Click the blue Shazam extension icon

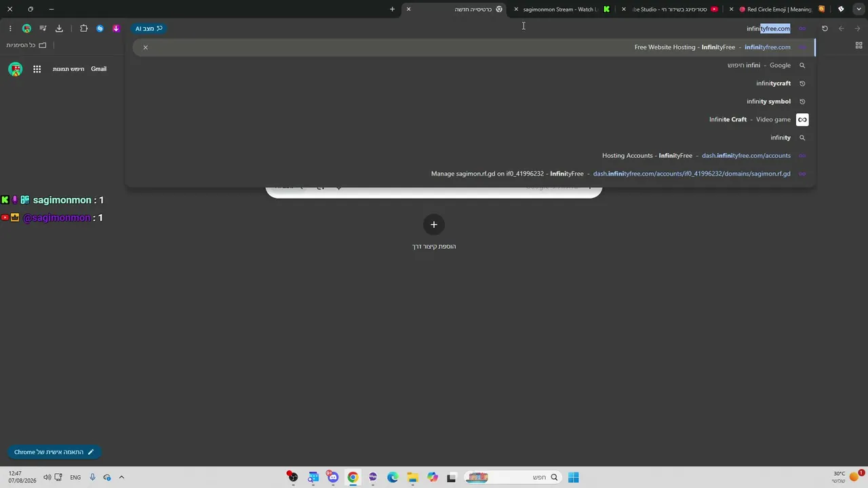tap(100, 28)
